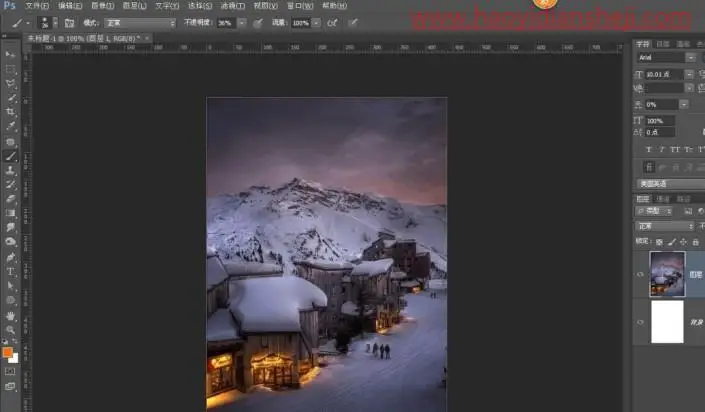Select the Clone Stamp tool
Image resolution: width=705 pixels, height=412 pixels.
(x=10, y=170)
